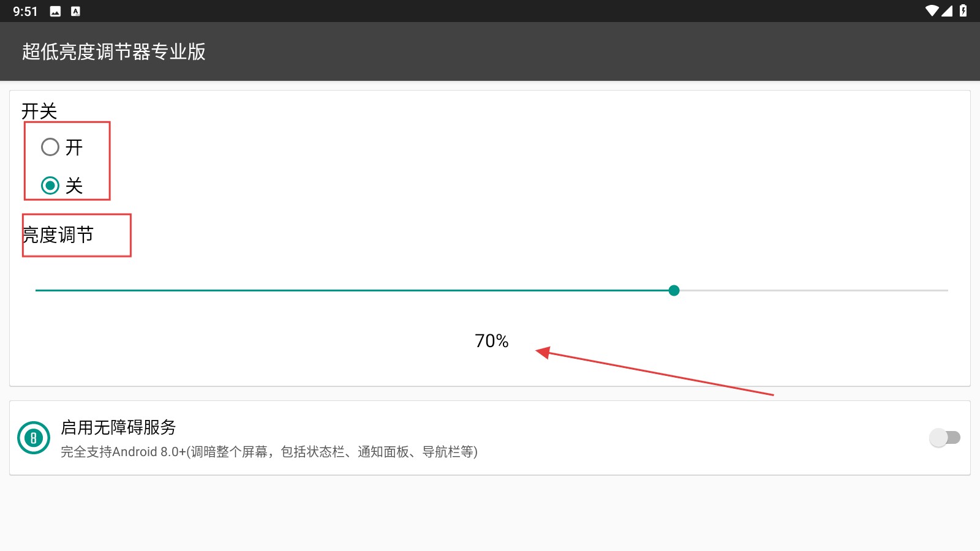Click the app title 超低亮度调节器专业版

[x=114, y=51]
